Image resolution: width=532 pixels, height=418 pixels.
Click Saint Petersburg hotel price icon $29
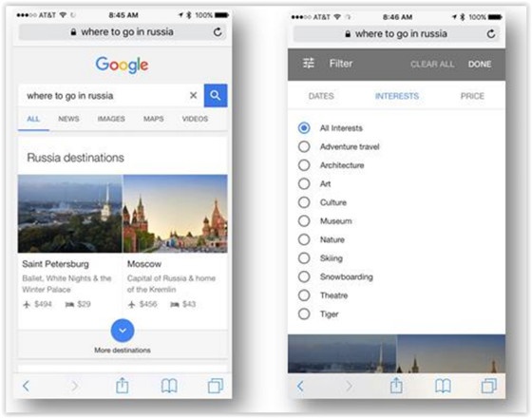coord(69,304)
